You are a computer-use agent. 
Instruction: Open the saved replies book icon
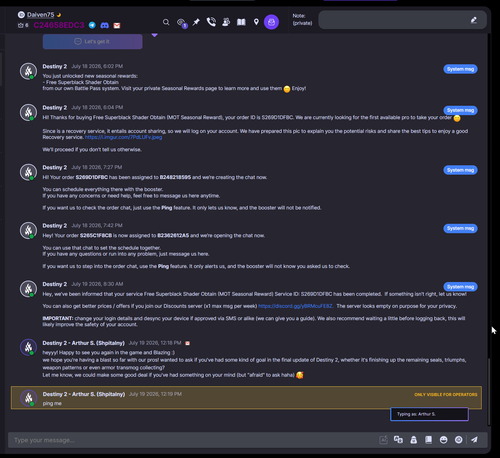428,440
